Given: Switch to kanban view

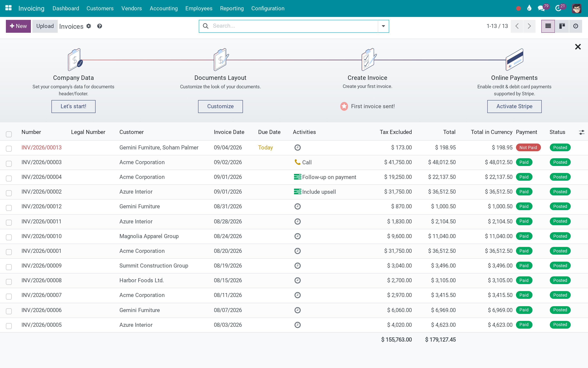Looking at the screenshot, I should point(562,26).
